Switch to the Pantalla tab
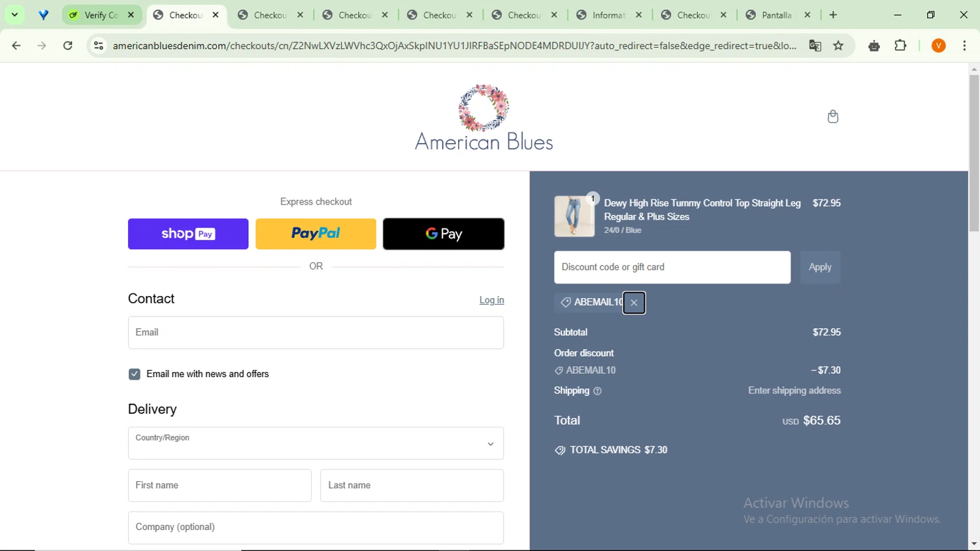 (x=777, y=14)
